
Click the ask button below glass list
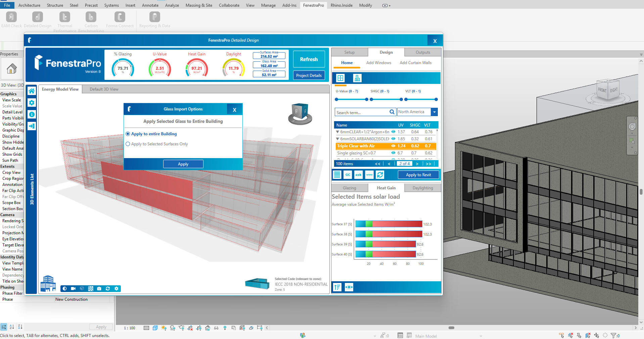click(x=359, y=175)
